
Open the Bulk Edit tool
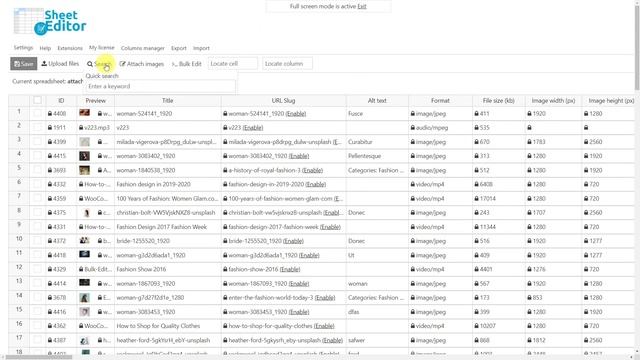(187, 64)
